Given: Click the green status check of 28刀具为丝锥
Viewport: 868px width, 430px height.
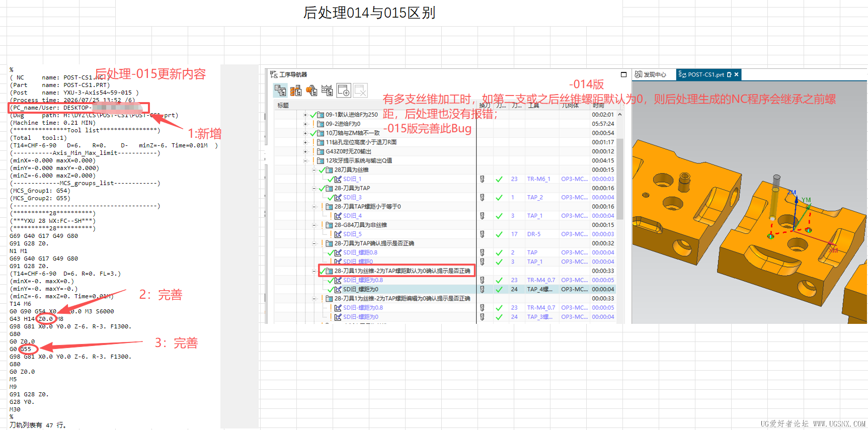Looking at the screenshot, I should click(322, 170).
